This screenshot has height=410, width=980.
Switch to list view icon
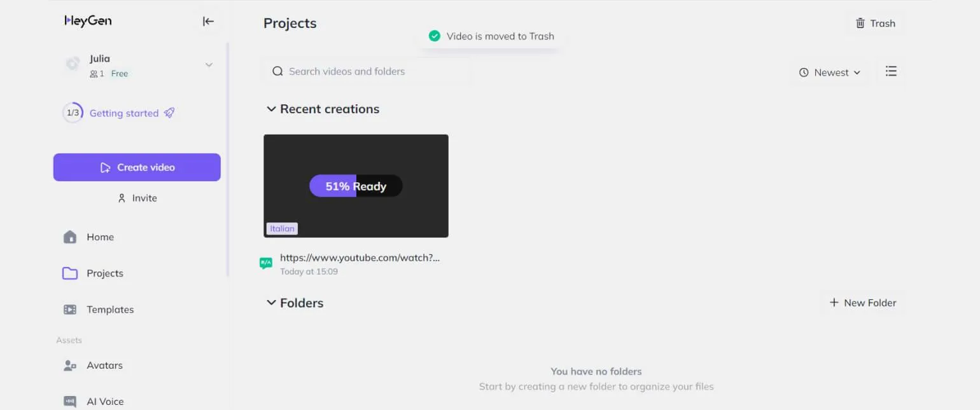[891, 71]
